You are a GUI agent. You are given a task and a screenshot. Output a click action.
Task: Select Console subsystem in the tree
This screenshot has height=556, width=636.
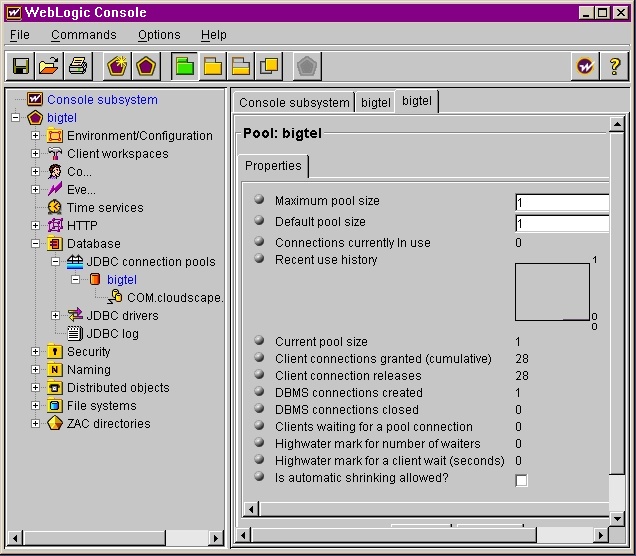(x=102, y=99)
